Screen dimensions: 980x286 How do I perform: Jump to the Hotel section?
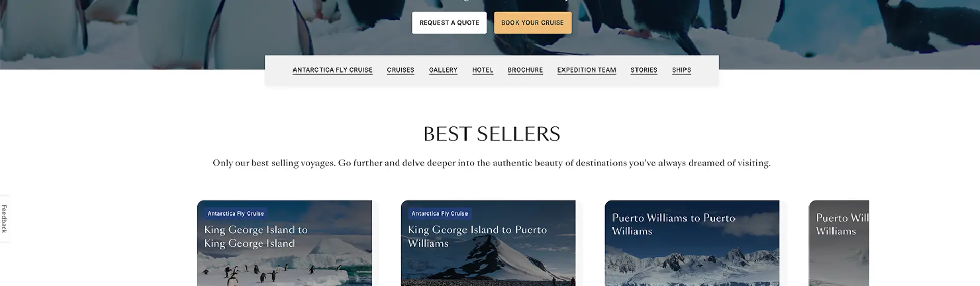[482, 70]
